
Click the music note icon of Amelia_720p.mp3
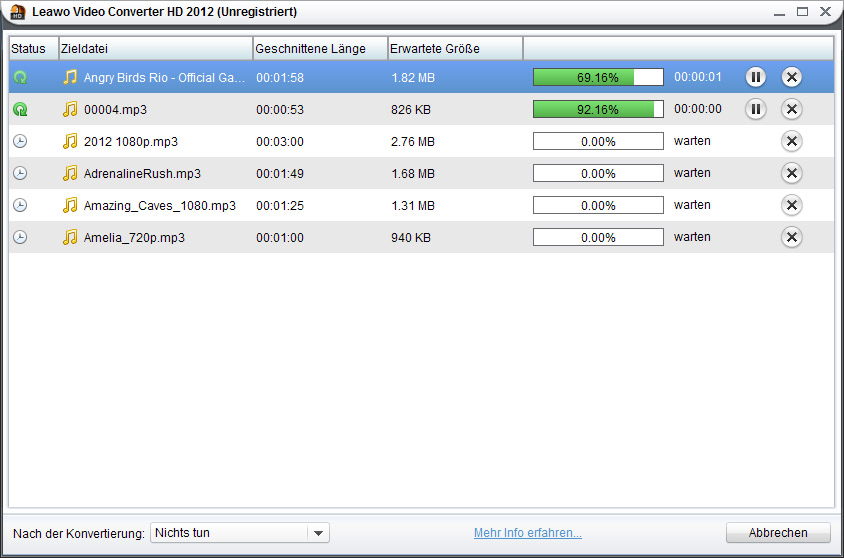pyautogui.click(x=70, y=237)
